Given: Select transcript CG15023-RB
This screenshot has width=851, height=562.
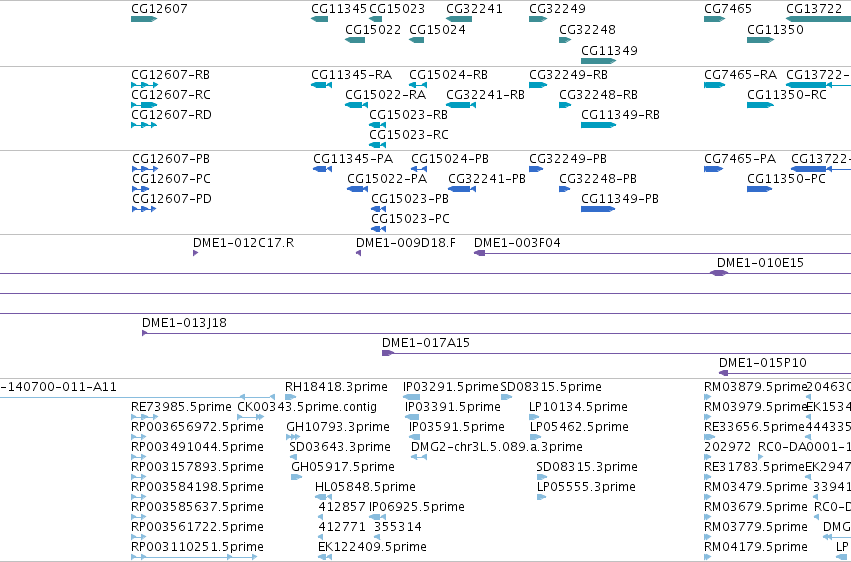Looking at the screenshot, I should (408, 114).
